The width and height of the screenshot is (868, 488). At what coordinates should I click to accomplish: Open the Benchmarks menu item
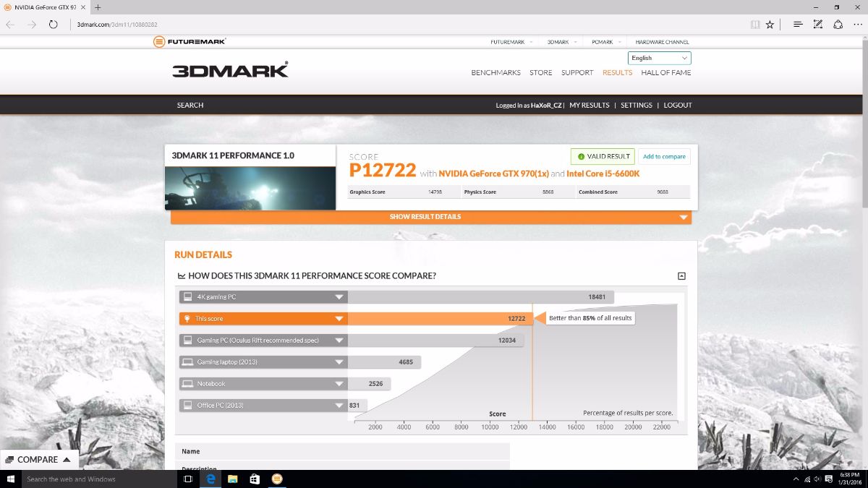coord(495,72)
